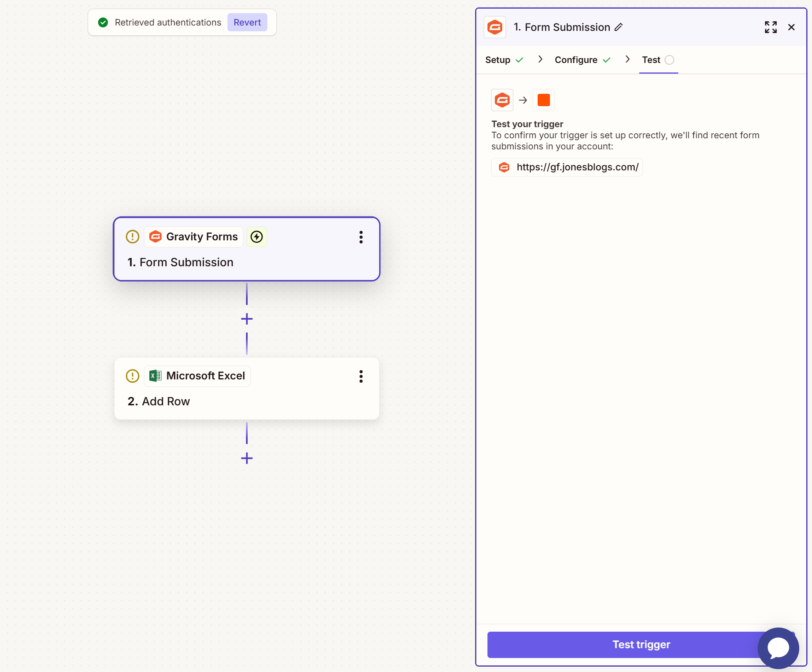This screenshot has width=812, height=672.
Task: Click the warning icon on the Microsoft Excel step
Action: coord(132,376)
